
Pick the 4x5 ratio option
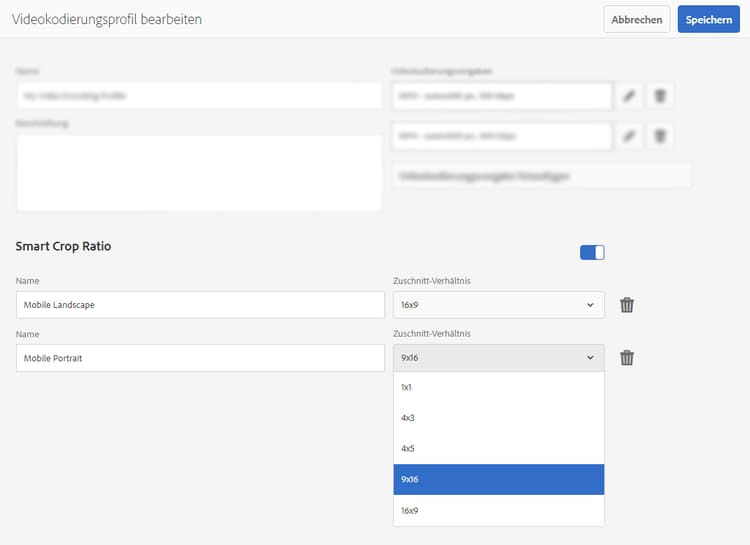499,449
